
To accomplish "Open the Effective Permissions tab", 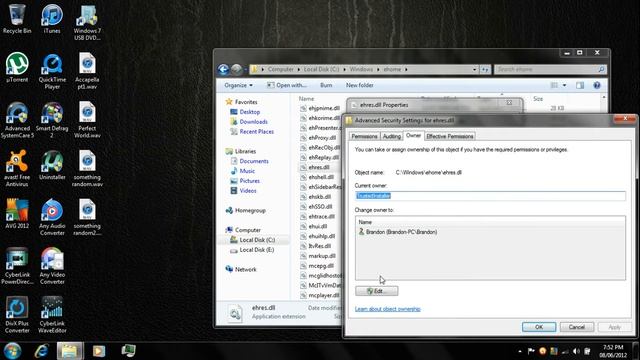I will coord(450,136).
